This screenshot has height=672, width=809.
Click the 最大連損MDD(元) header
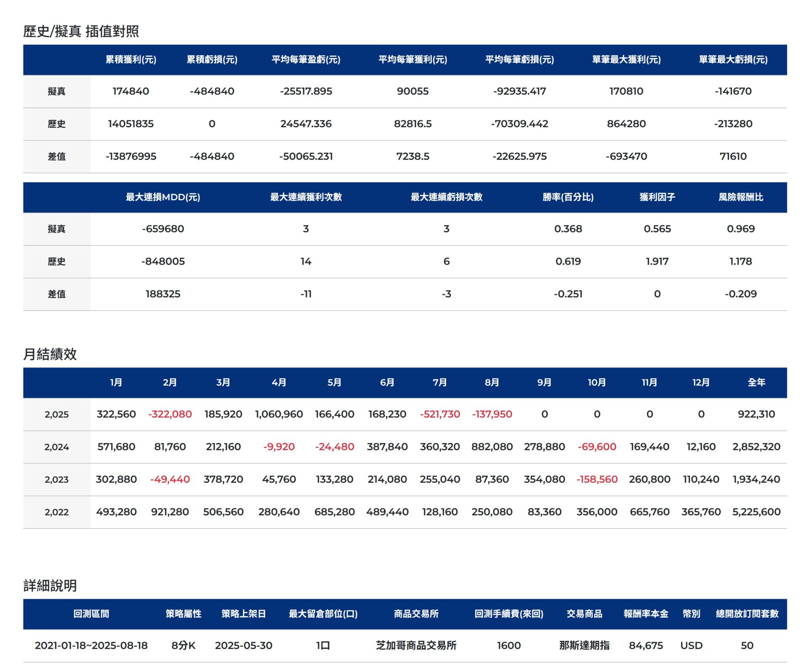click(163, 197)
